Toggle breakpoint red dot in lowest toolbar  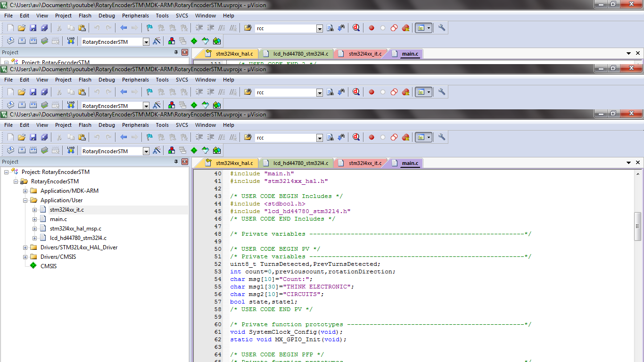tap(372, 137)
